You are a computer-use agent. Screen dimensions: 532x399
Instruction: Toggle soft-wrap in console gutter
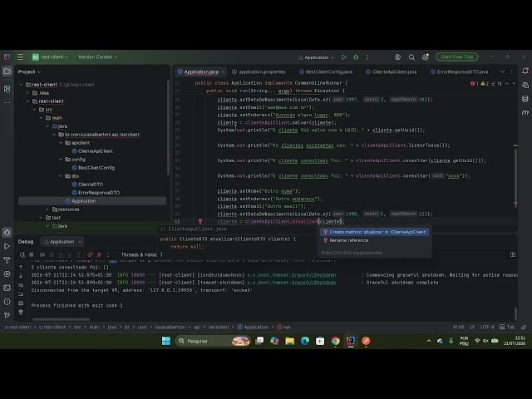(21, 285)
